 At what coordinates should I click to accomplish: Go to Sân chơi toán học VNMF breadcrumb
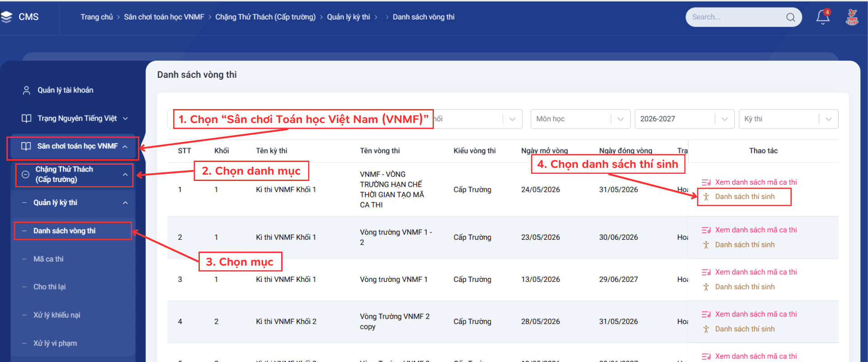[164, 17]
